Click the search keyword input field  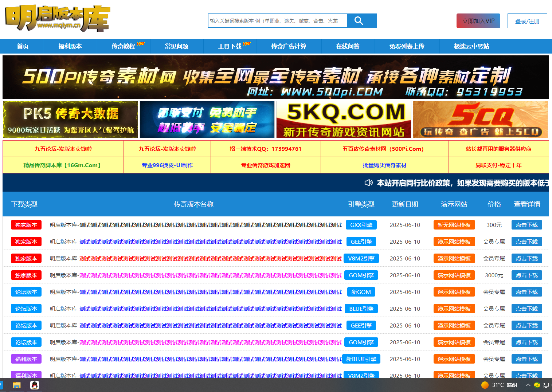[x=278, y=21]
